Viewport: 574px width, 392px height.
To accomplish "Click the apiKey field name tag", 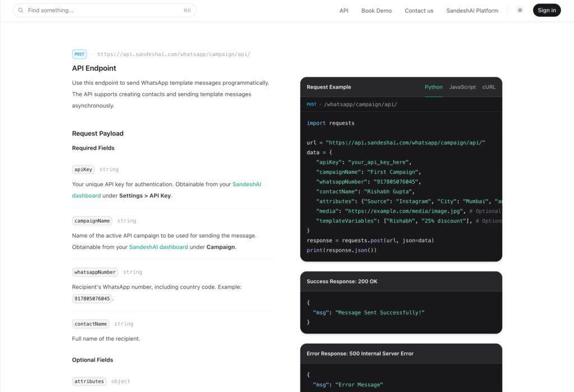I will [x=84, y=169].
